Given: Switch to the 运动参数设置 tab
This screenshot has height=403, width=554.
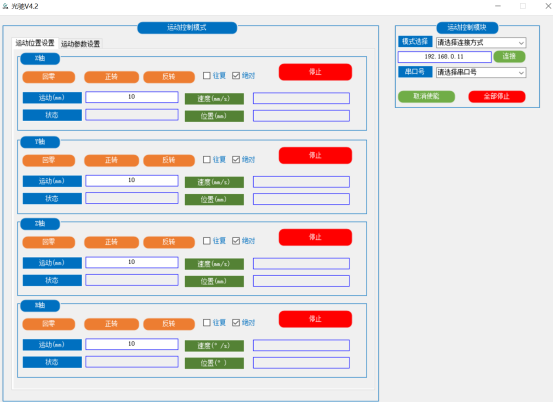Looking at the screenshot, I should tap(81, 44).
